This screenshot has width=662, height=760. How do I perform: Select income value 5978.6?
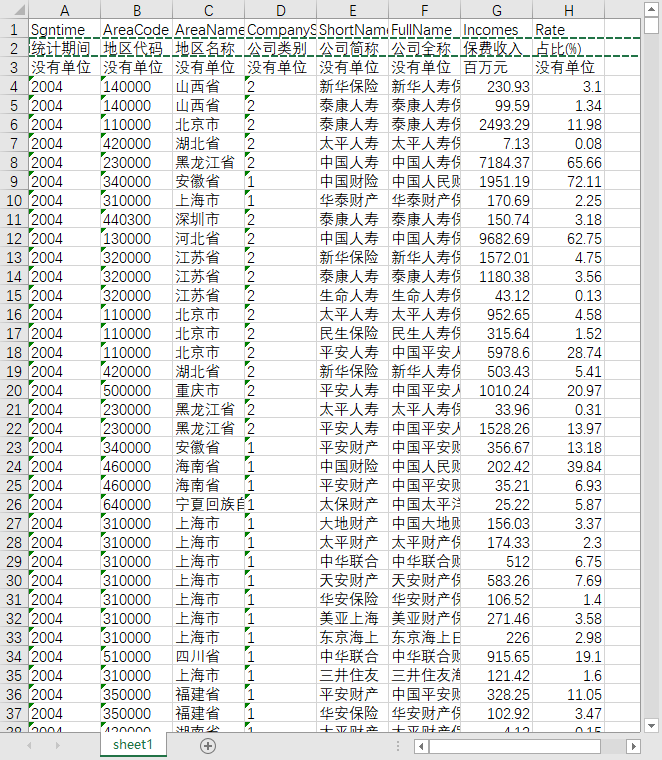pos(496,352)
